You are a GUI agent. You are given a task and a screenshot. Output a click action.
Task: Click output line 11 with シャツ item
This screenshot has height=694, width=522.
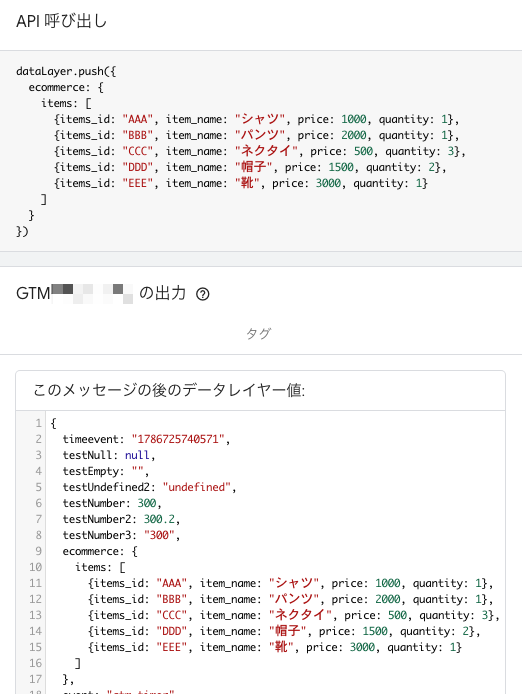[x=290, y=583]
